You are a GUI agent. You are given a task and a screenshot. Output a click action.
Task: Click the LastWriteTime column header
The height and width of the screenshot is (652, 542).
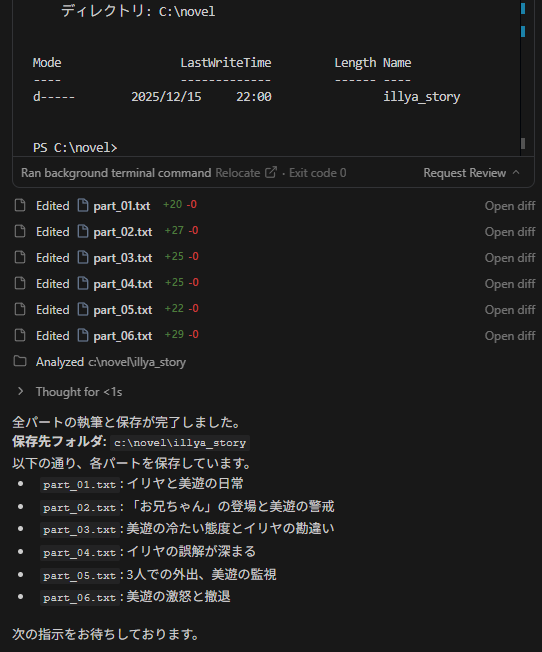pos(226,63)
